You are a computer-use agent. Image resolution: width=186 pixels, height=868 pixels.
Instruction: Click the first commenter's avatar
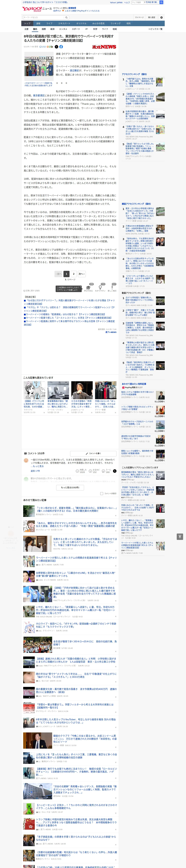point(26,460)
